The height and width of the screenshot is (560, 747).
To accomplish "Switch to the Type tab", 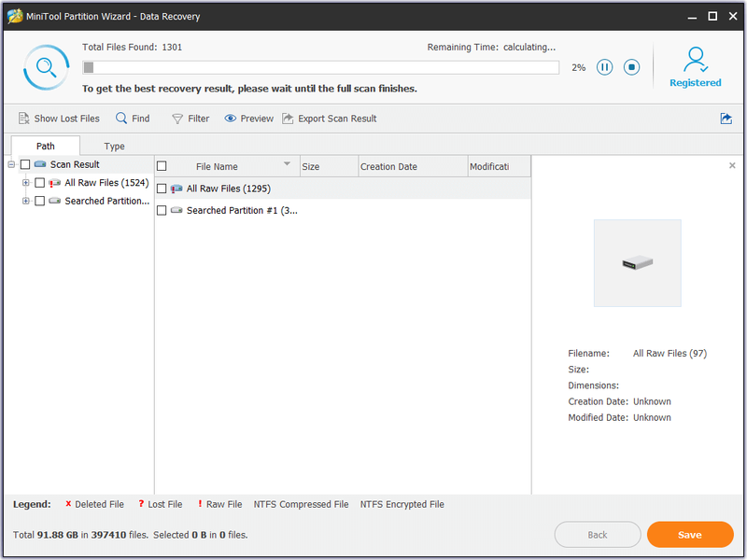I will [114, 147].
